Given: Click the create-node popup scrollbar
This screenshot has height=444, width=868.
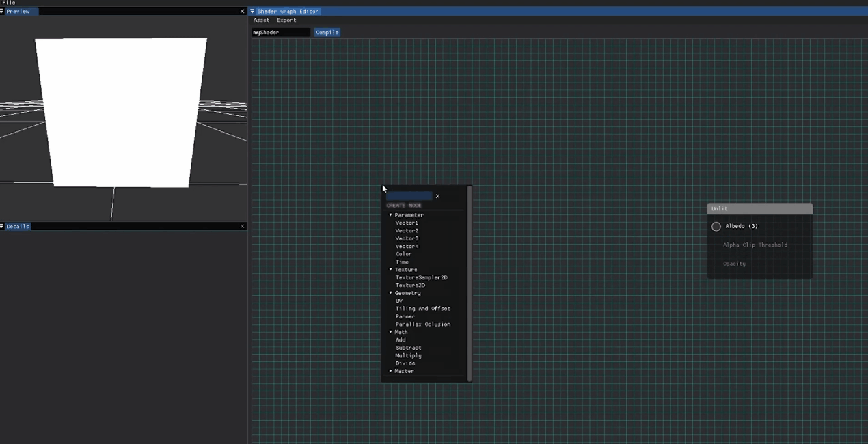Looking at the screenshot, I should (469, 283).
